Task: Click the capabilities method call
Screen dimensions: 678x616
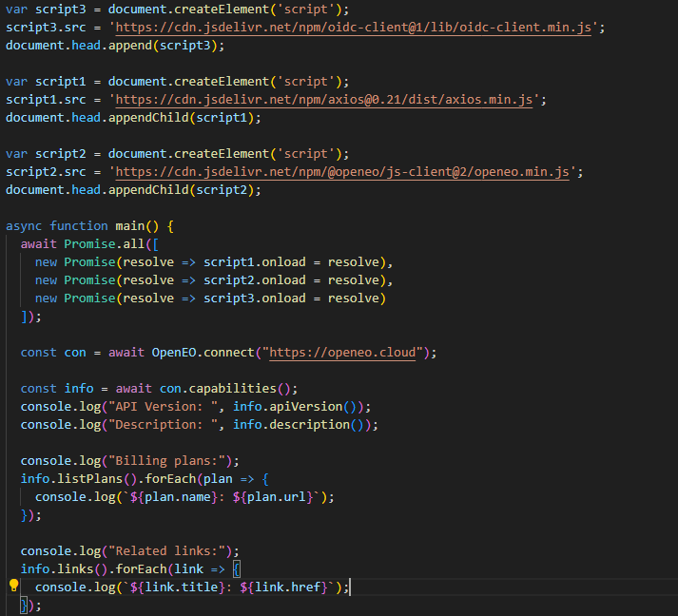Action: click(x=242, y=389)
